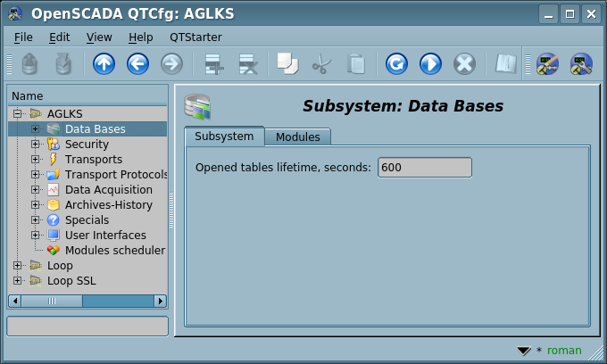Click the tree horizontal scrollbar handle

pos(53,302)
